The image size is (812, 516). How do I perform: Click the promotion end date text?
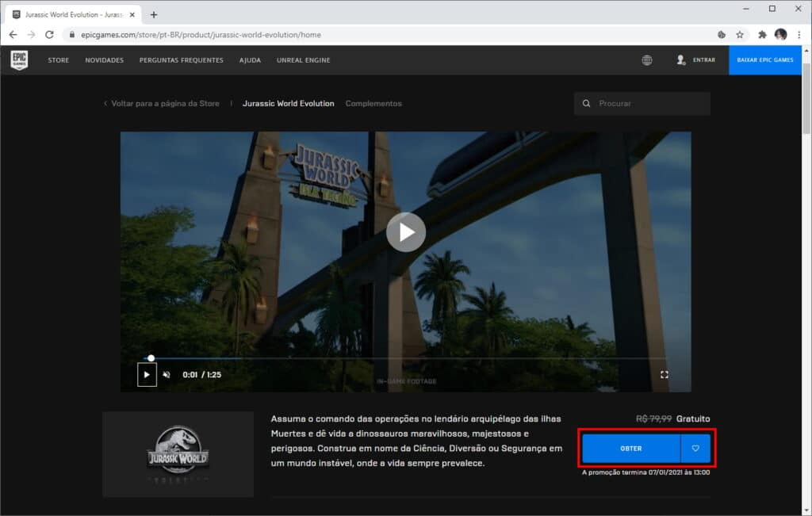(x=645, y=472)
